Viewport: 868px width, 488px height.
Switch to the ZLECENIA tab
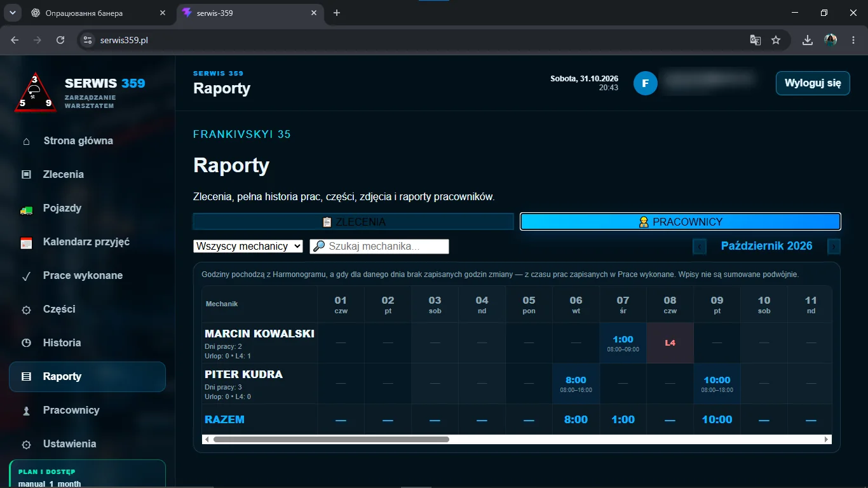[x=353, y=222]
